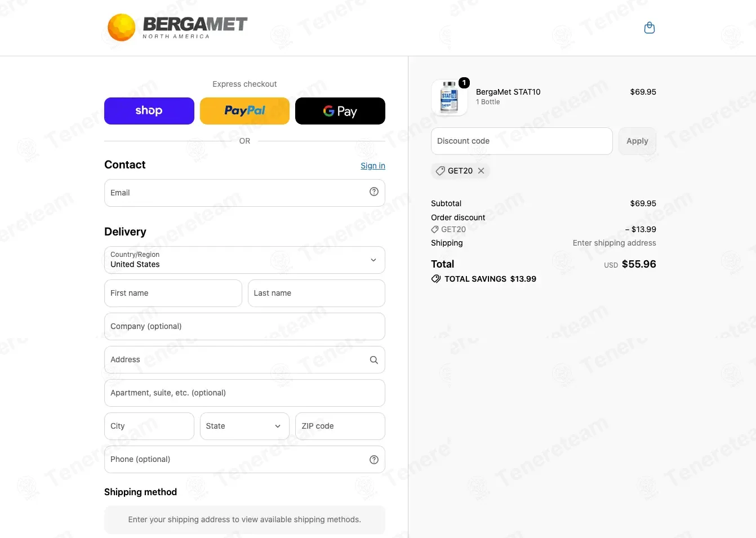Open the Sign in link

[373, 166]
